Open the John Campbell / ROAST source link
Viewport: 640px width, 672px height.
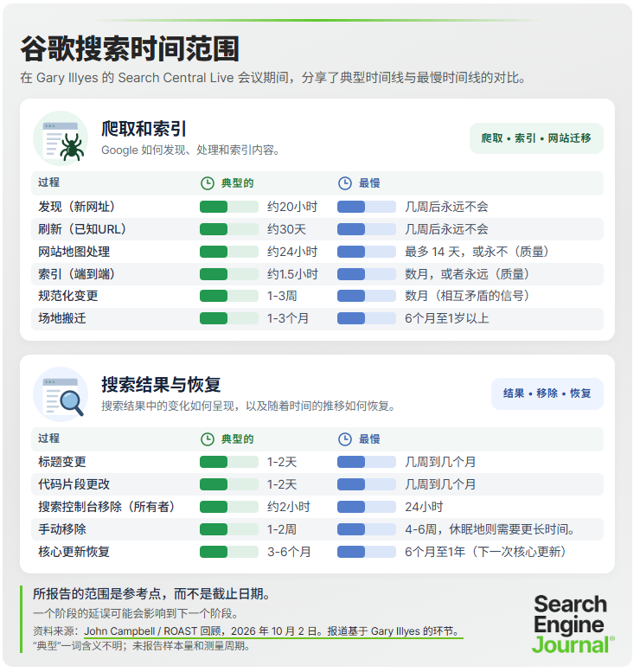point(272,631)
